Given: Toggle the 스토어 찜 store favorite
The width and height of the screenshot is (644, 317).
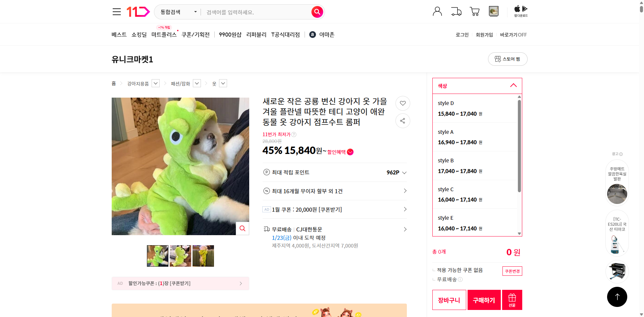Looking at the screenshot, I should [x=507, y=59].
